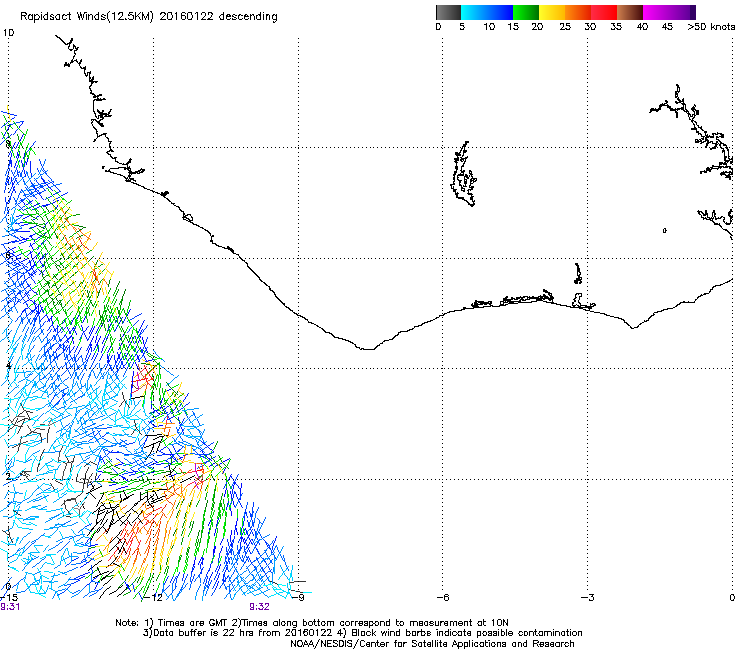The height and width of the screenshot is (650, 740).
Task: Click the '-9' longitude axis label
Action: click(x=298, y=597)
